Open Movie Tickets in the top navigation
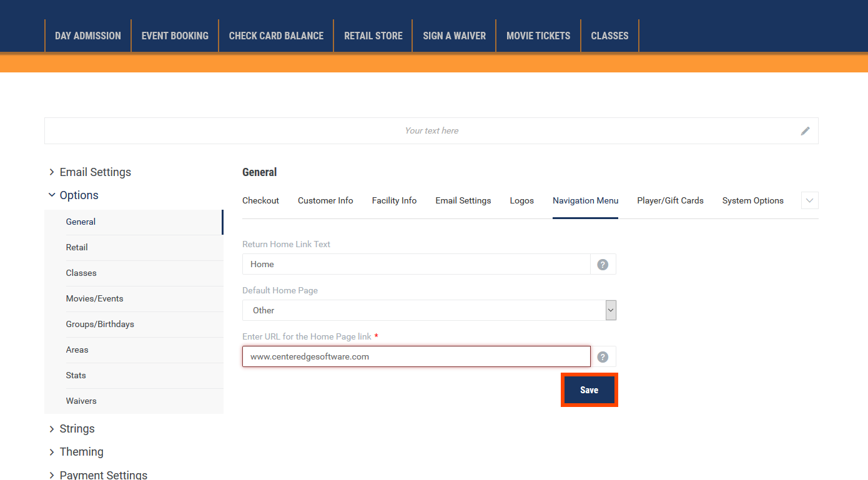Screen dimensions: 868x480 [538, 36]
